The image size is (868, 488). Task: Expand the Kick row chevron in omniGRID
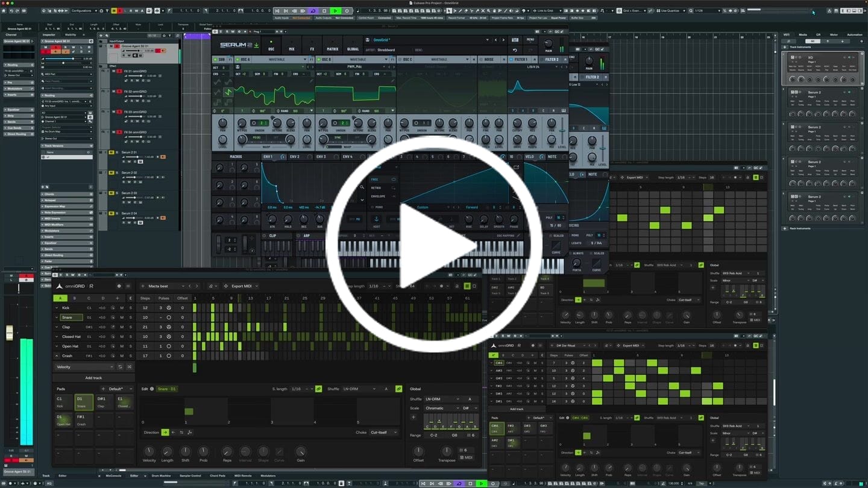pos(57,308)
